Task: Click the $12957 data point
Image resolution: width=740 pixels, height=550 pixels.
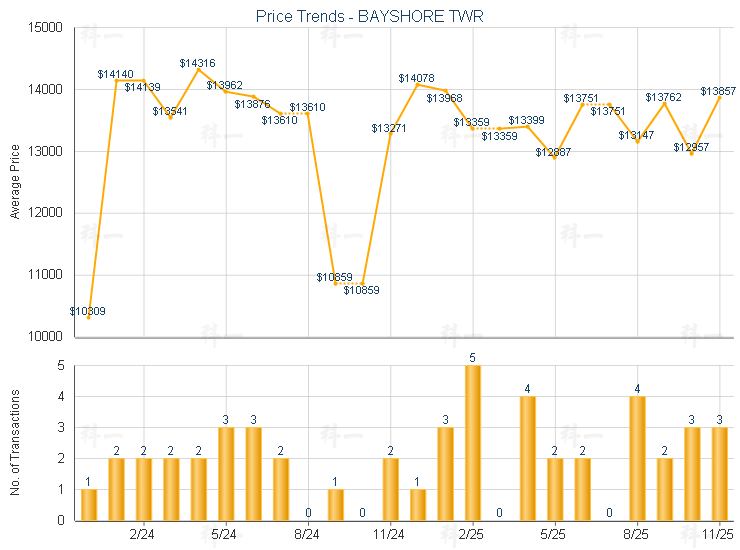Action: pyautogui.click(x=691, y=153)
